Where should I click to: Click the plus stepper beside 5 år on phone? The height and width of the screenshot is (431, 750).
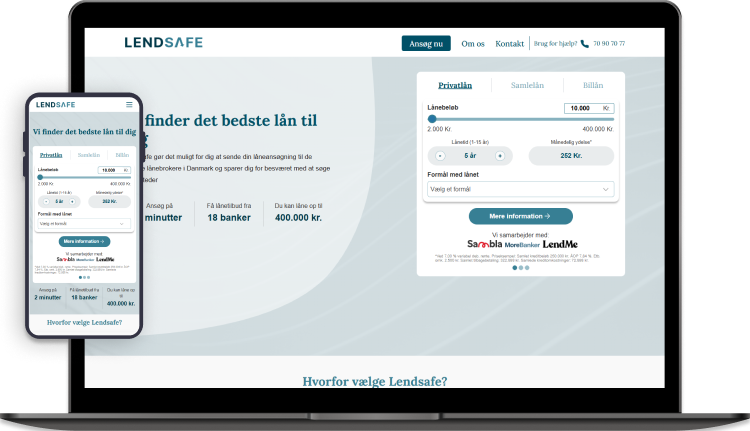point(72,201)
